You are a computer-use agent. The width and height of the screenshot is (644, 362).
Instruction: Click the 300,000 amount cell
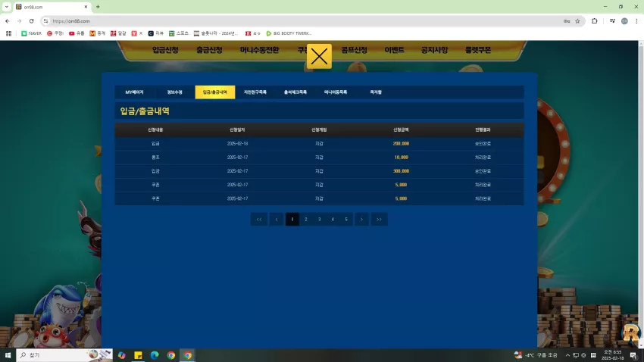coord(401,171)
